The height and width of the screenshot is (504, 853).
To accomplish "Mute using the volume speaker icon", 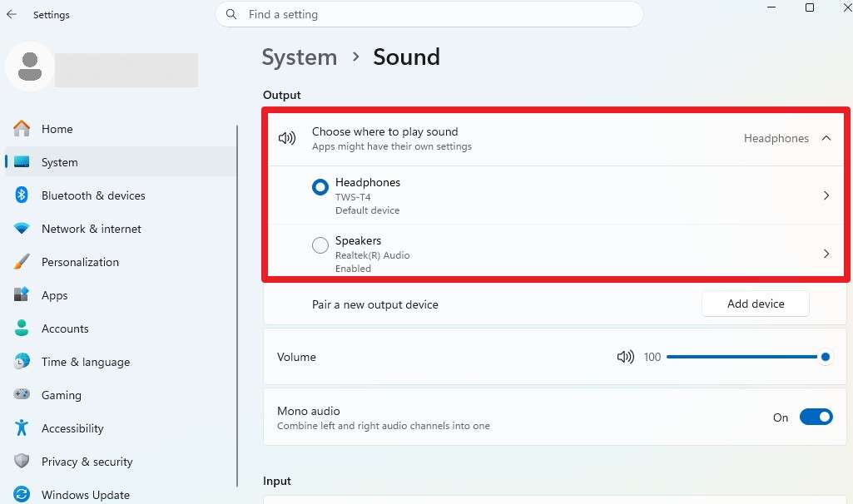I will pyautogui.click(x=626, y=357).
